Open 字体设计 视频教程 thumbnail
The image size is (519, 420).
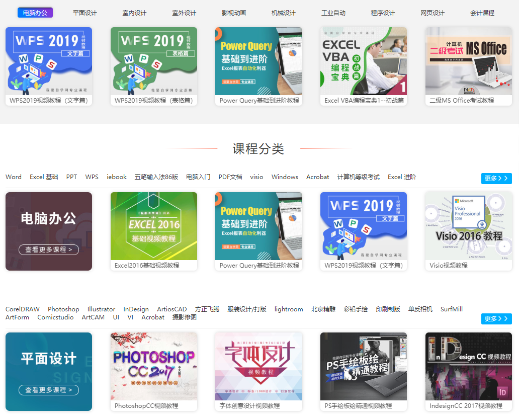click(258, 366)
